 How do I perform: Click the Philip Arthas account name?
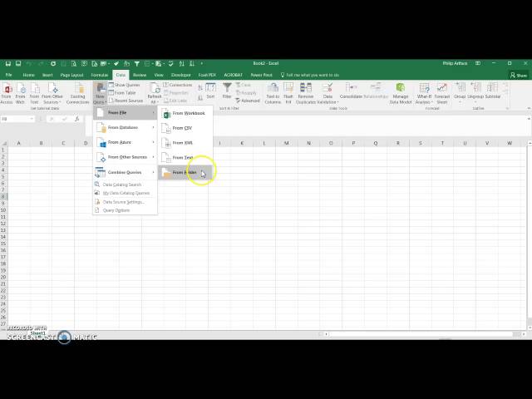click(x=455, y=63)
